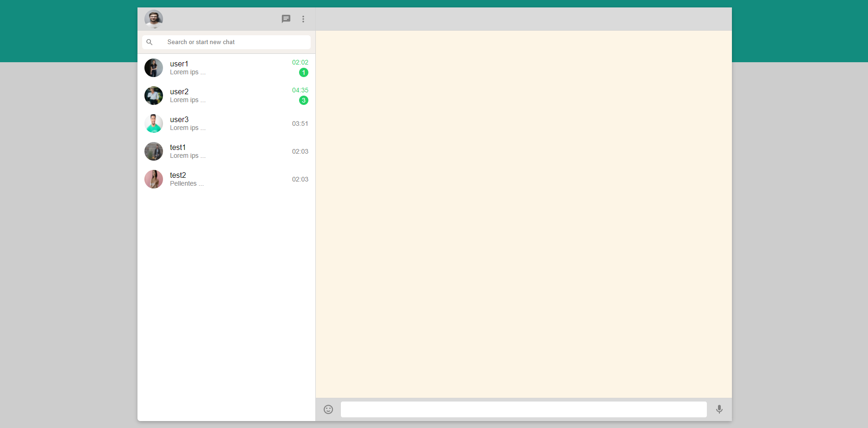This screenshot has width=868, height=428.
Task: Click user3's profile picture
Action: [x=154, y=123]
